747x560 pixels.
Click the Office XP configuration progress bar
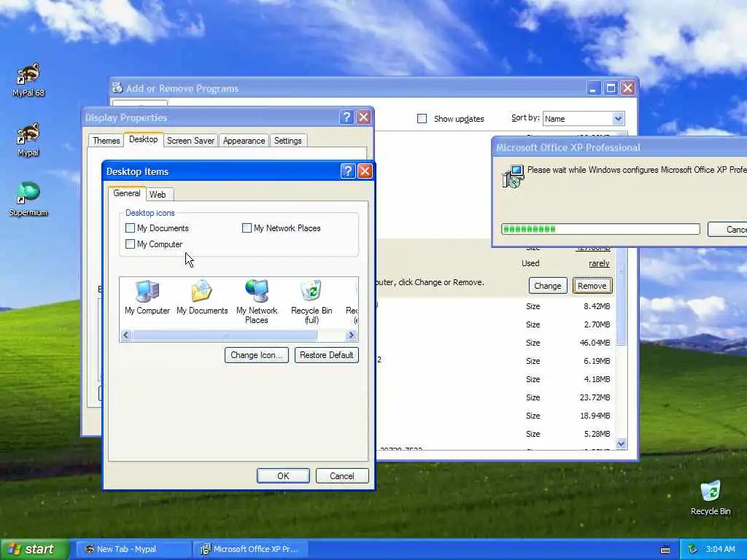pyautogui.click(x=601, y=229)
